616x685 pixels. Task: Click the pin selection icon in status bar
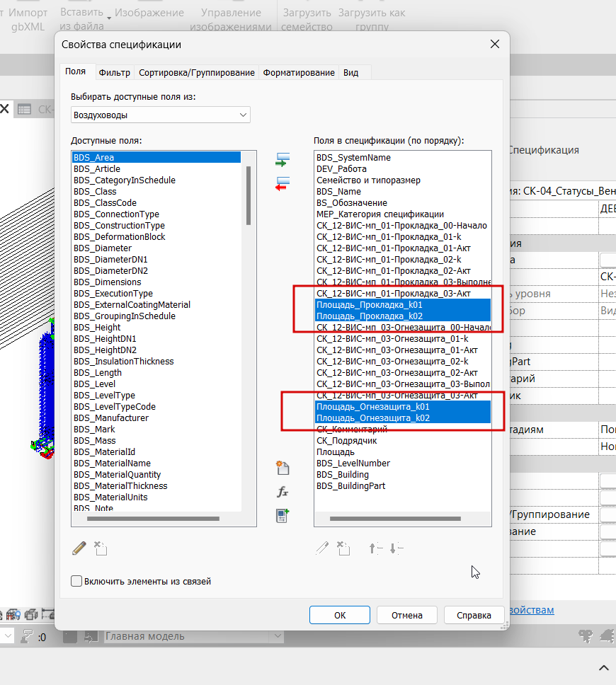tap(586, 636)
